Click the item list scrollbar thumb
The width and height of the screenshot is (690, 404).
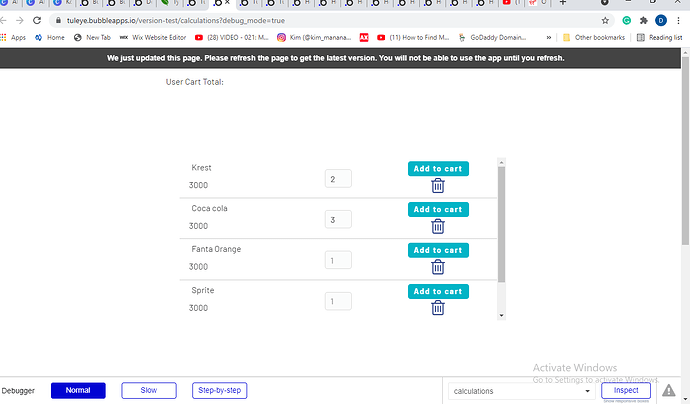point(502,224)
